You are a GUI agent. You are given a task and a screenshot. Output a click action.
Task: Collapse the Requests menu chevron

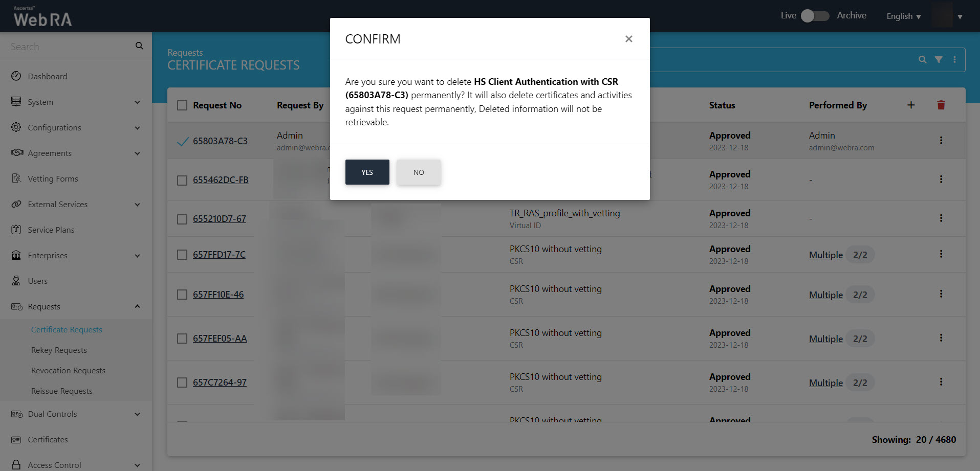(x=137, y=306)
